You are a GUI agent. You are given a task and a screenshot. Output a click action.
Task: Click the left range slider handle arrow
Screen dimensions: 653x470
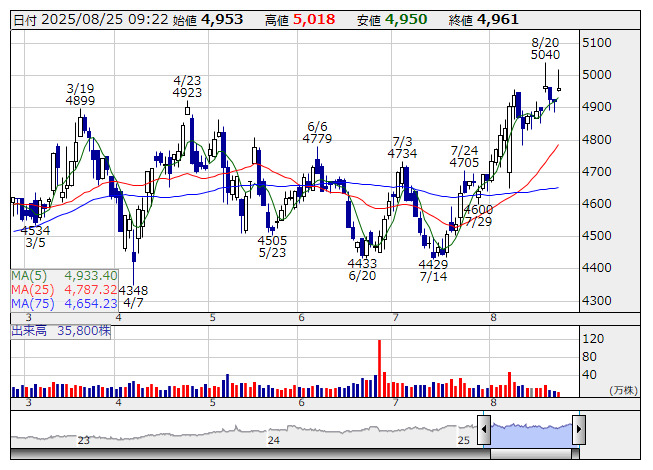pyautogui.click(x=484, y=429)
